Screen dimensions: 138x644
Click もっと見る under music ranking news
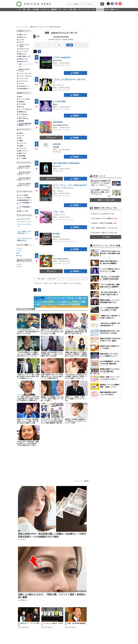105,237
